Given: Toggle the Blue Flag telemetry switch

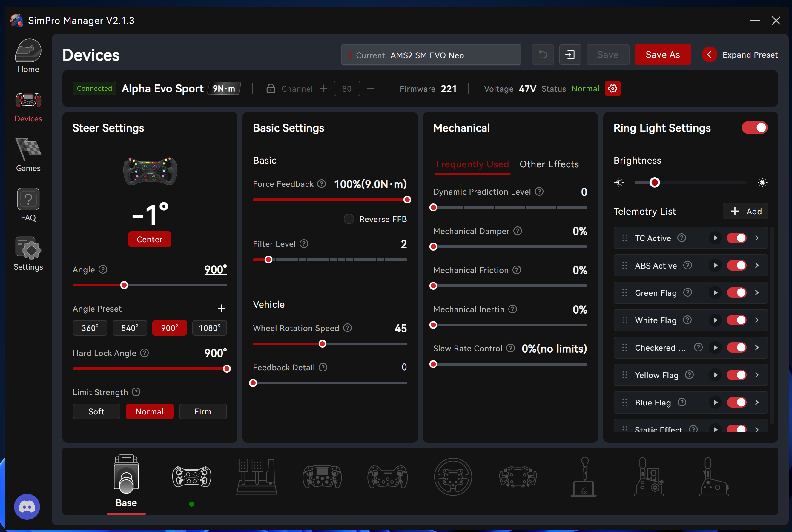Looking at the screenshot, I should (736, 403).
